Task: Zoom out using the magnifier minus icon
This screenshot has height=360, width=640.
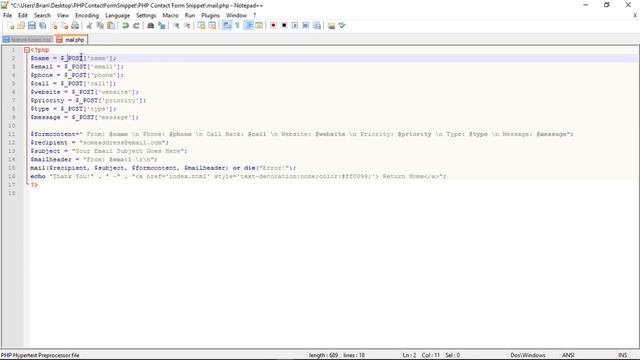Action: [x=187, y=26]
